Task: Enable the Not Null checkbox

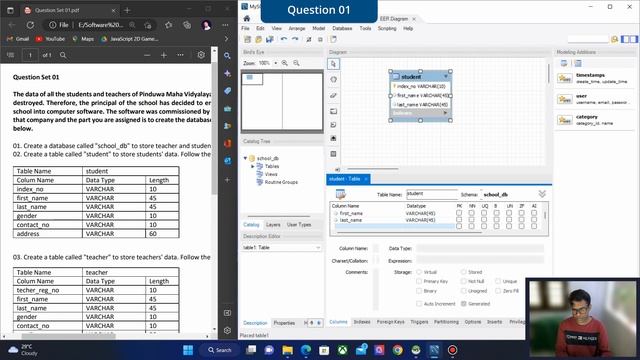Action: pyautogui.click(x=464, y=281)
